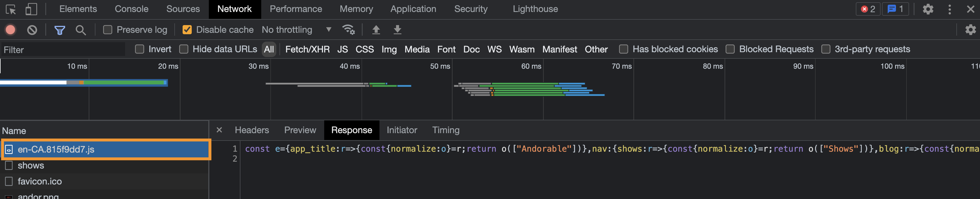Enable the Preserve log checkbox
Screen dimensions: 980x199
pyautogui.click(x=108, y=30)
